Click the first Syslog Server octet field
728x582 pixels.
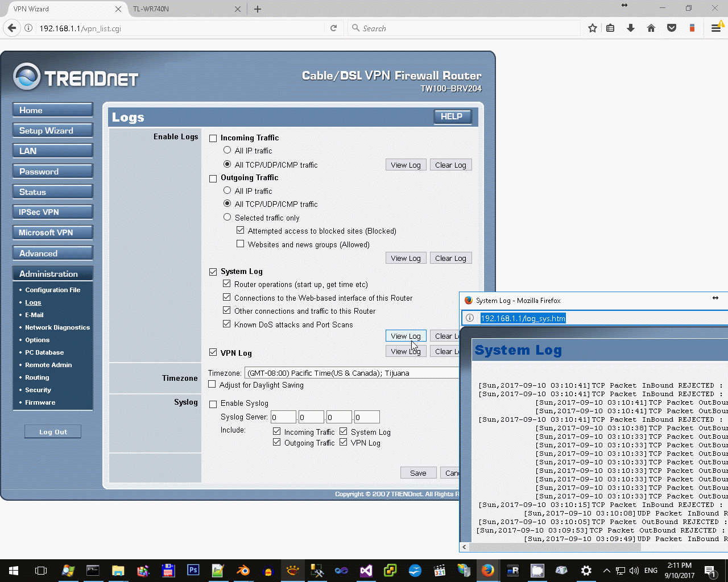tap(283, 417)
